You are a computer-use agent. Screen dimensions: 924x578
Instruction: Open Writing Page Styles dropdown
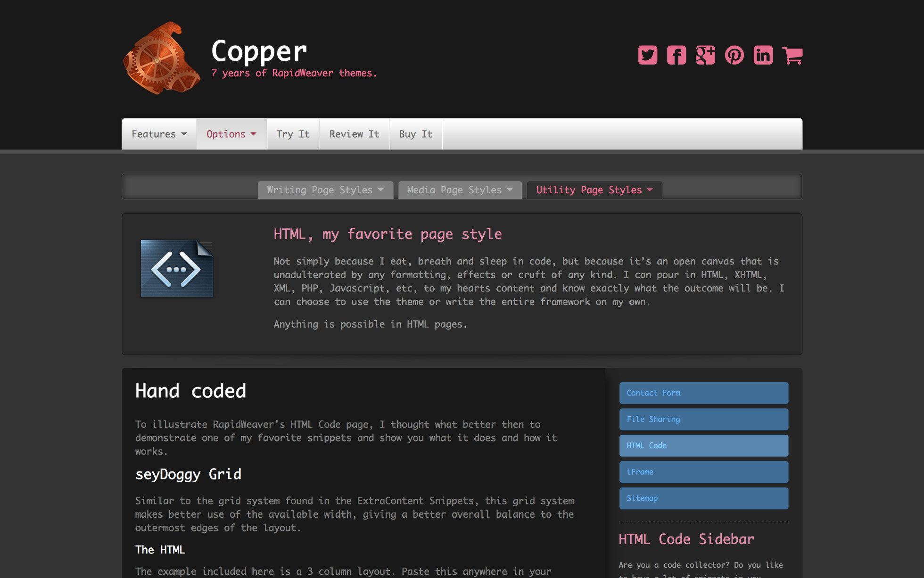click(x=325, y=190)
